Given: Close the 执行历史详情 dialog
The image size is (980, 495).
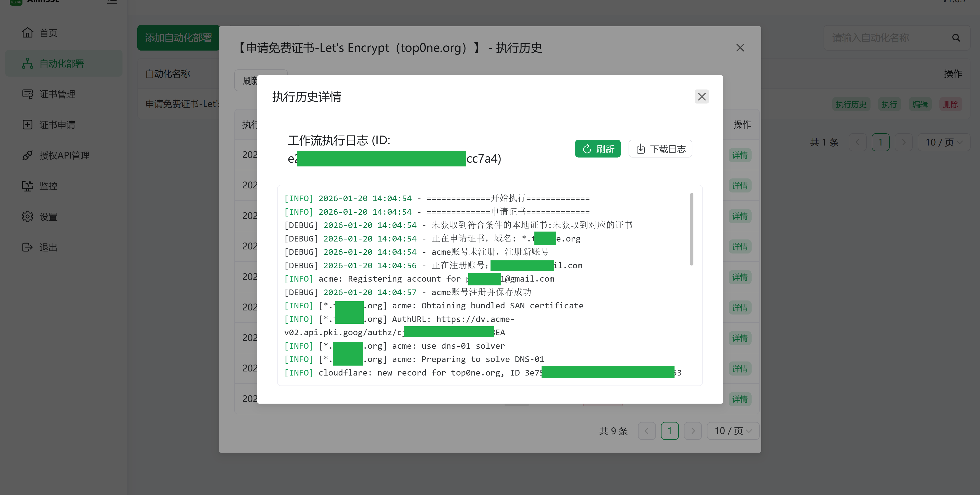Looking at the screenshot, I should pos(702,97).
